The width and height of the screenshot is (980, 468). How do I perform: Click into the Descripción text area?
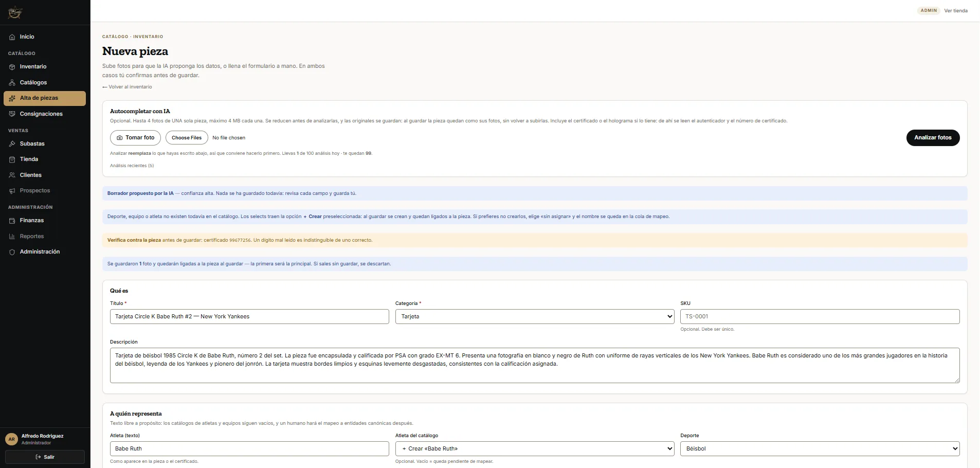point(535,366)
